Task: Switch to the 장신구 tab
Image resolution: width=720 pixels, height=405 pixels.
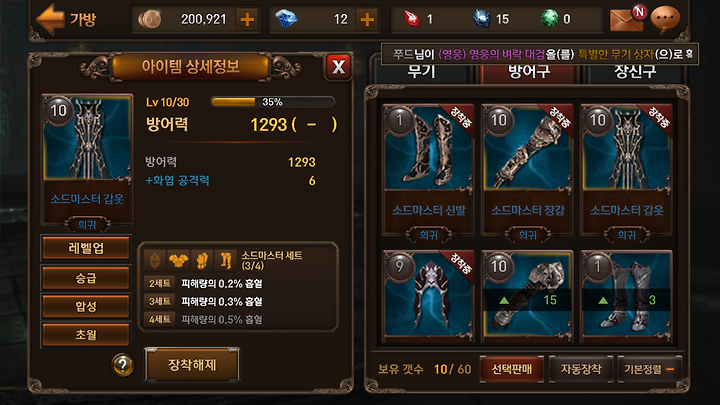Action: (635, 73)
